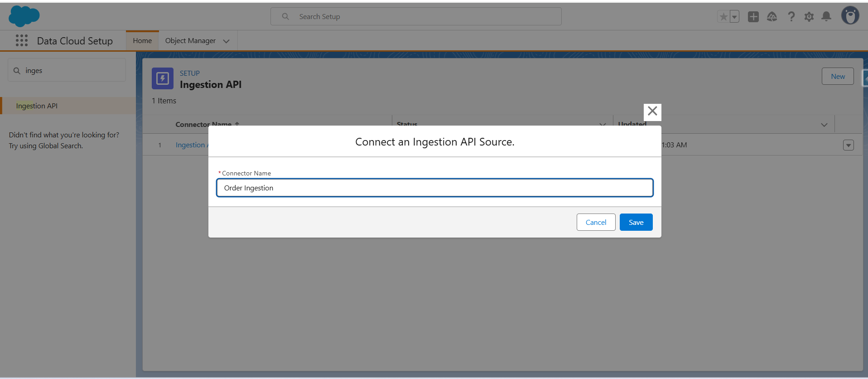Select Ingestion API in the sidebar
This screenshot has height=379, width=868.
pyautogui.click(x=37, y=106)
